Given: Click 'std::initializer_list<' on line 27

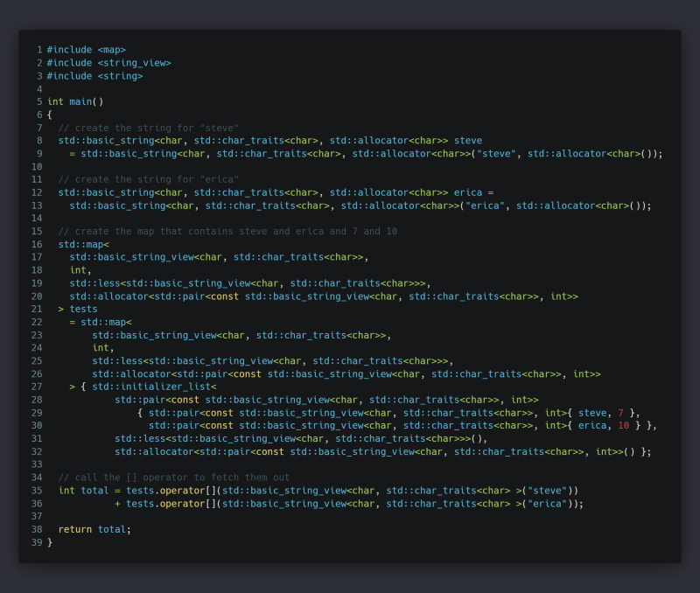Looking at the screenshot, I should tap(155, 387).
